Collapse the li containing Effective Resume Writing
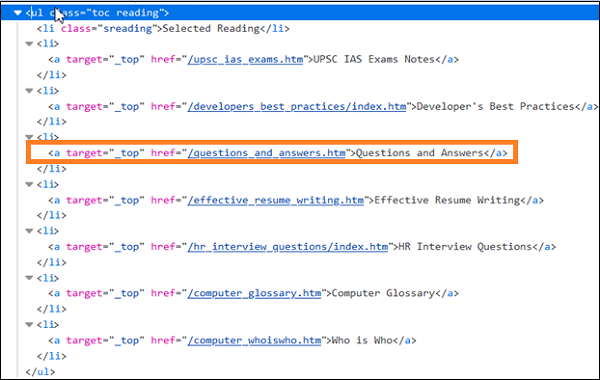The image size is (600, 380). pos(29,184)
